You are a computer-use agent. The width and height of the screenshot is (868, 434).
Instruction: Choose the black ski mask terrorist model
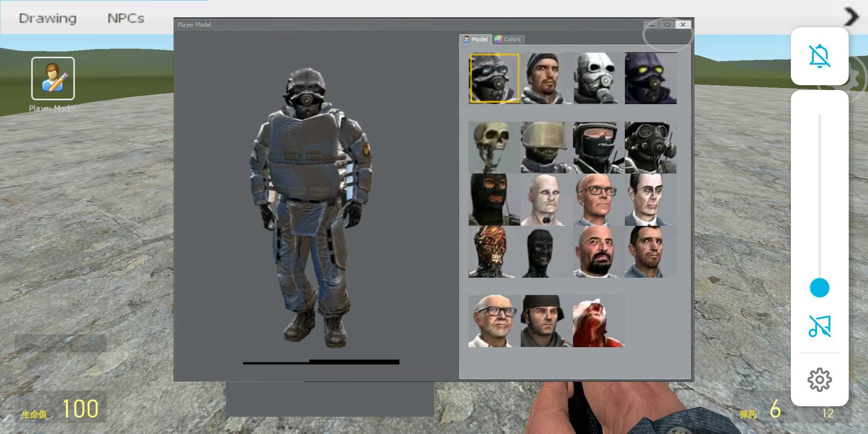(x=494, y=200)
